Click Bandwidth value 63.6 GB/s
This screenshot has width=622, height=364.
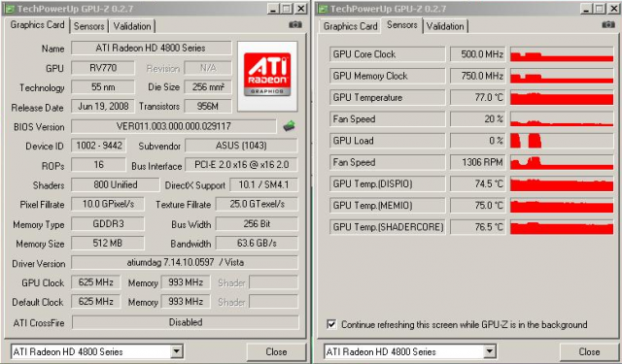(x=257, y=243)
